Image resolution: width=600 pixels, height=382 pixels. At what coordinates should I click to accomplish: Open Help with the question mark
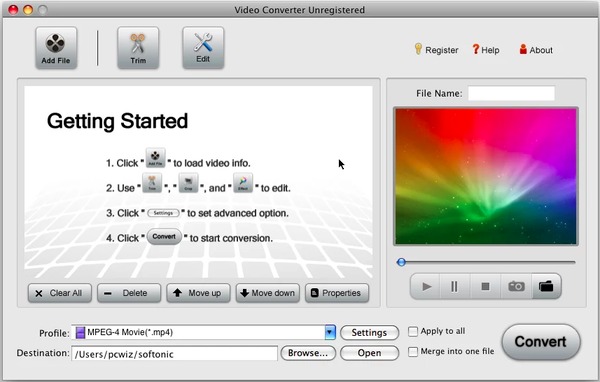click(x=486, y=50)
